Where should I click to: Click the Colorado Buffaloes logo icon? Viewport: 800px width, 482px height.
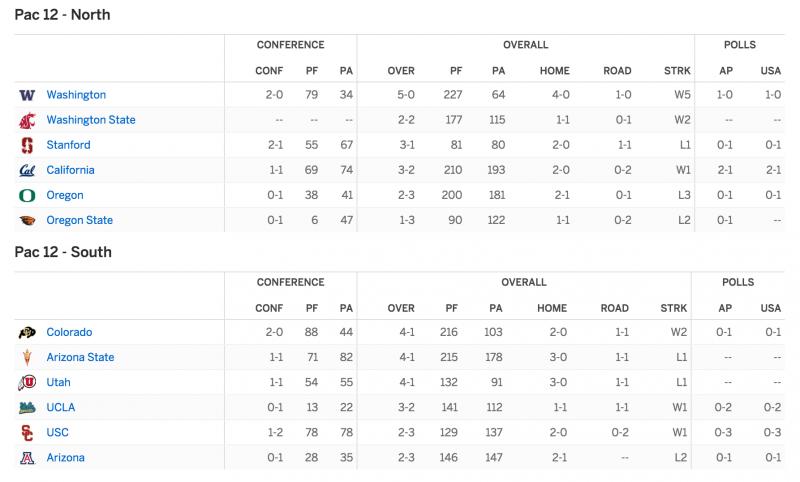[27, 333]
